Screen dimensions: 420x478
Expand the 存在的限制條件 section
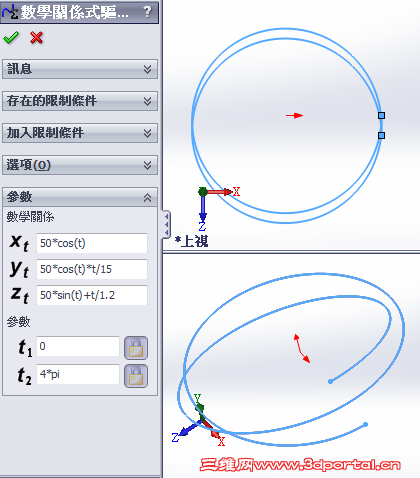[80, 101]
